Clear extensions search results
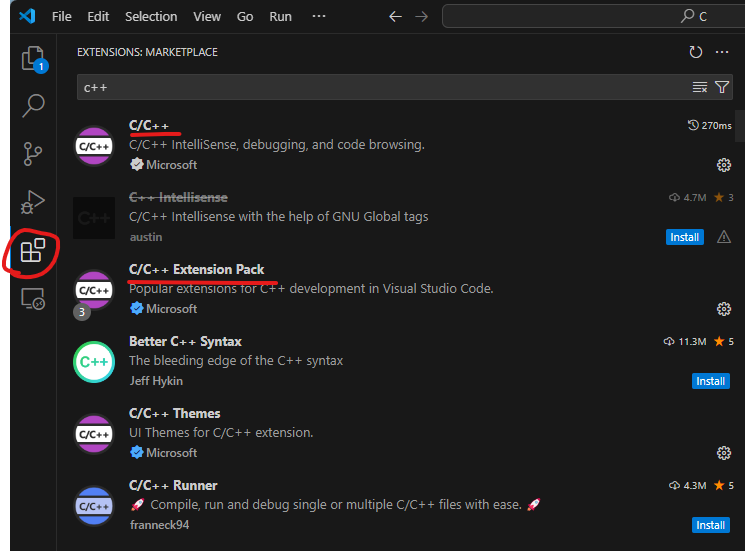745x551 pixels. coord(699,87)
